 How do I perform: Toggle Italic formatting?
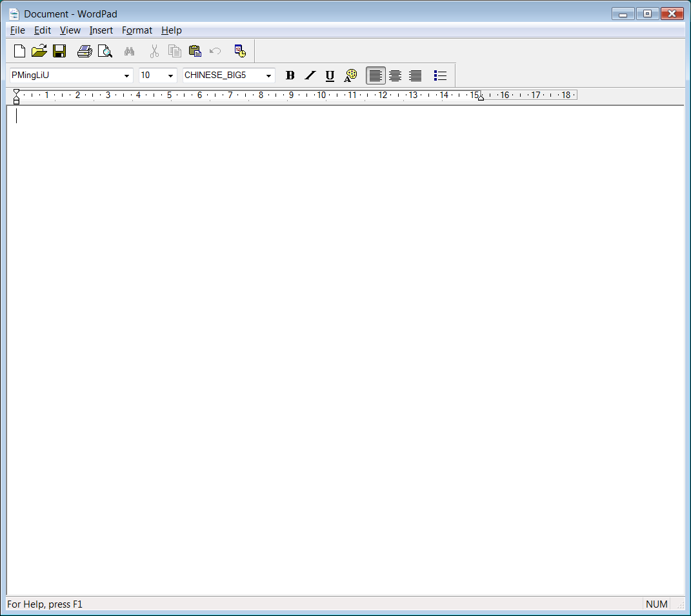pyautogui.click(x=310, y=75)
